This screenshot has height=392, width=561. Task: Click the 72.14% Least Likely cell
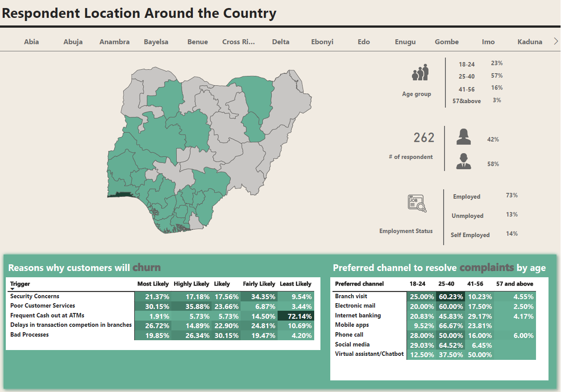coord(295,316)
